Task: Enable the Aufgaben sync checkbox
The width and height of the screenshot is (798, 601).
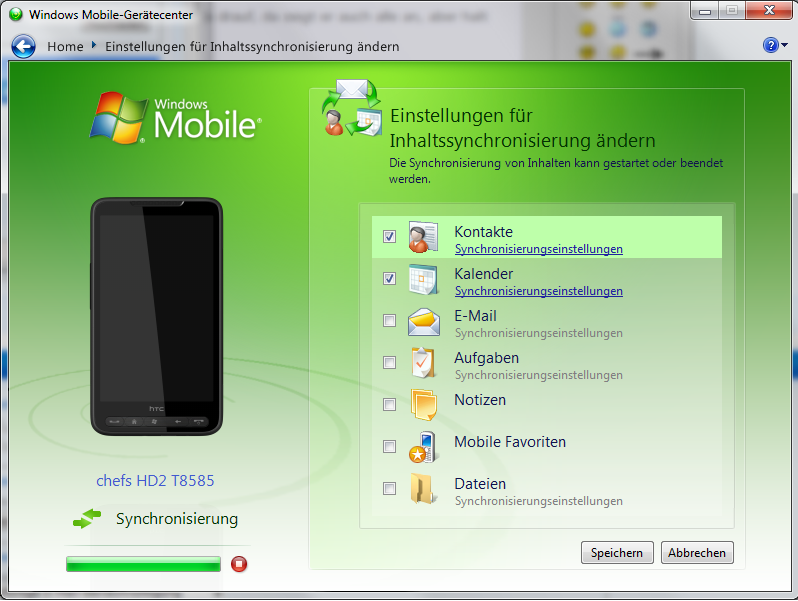Action: click(389, 362)
